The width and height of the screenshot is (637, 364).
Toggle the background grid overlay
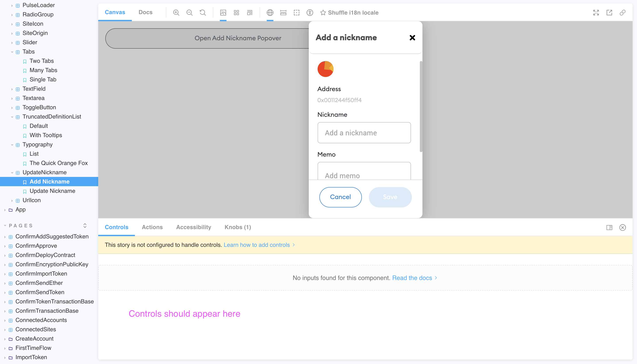click(x=236, y=13)
